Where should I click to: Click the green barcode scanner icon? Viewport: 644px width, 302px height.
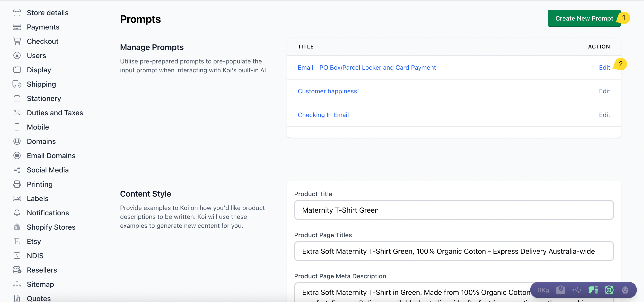tap(593, 290)
